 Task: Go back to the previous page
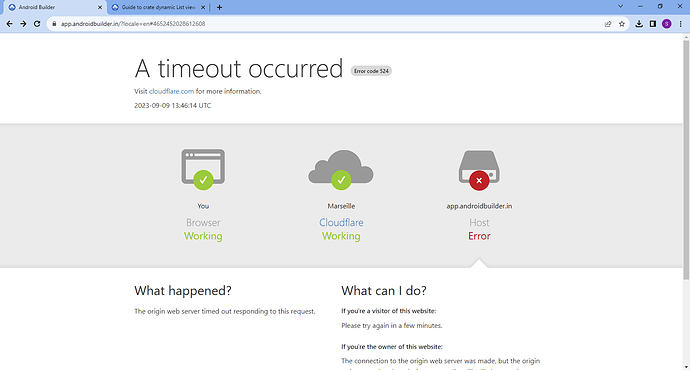[x=9, y=24]
